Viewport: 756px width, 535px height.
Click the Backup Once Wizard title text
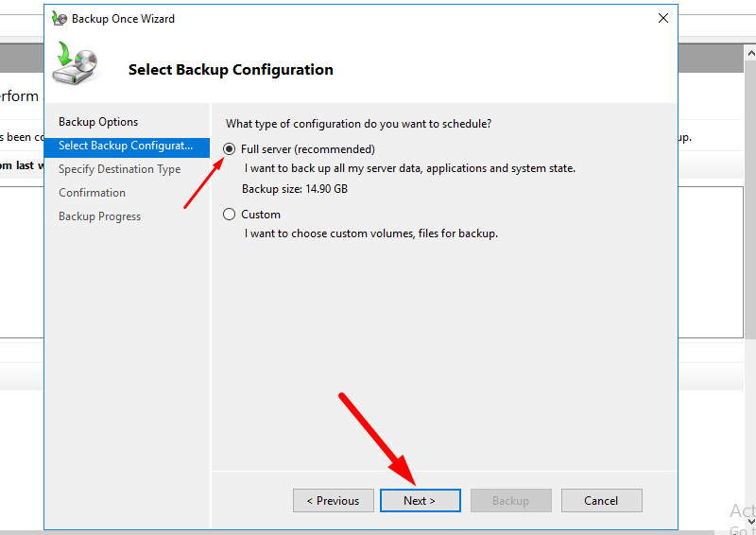[123, 19]
